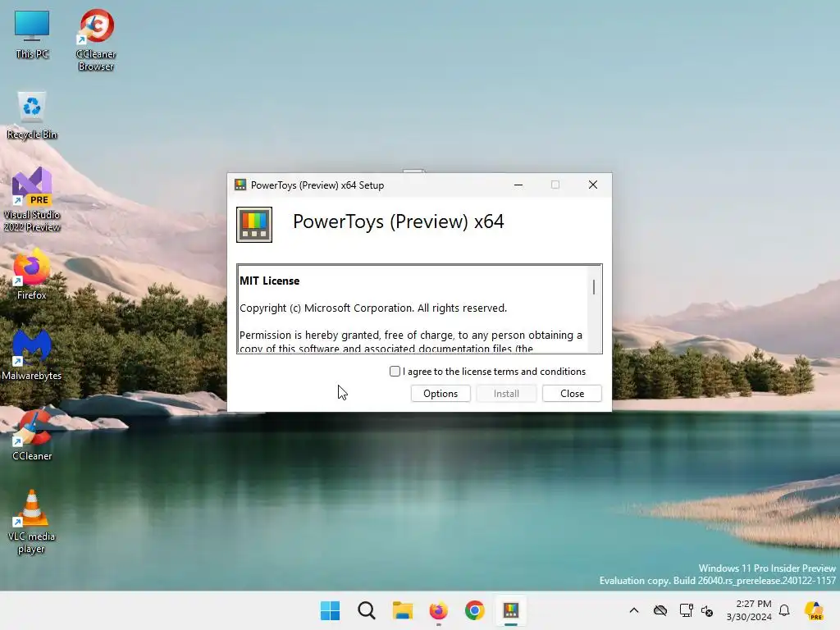Viewport: 840px width, 630px height.
Task: Click 'Copyright (c) Microsoft Corporation' line
Action: [x=373, y=308]
